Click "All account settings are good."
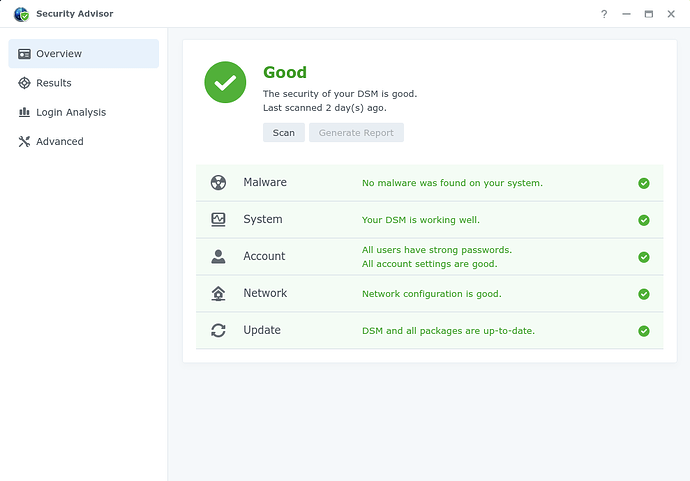This screenshot has width=690, height=481. (429, 264)
